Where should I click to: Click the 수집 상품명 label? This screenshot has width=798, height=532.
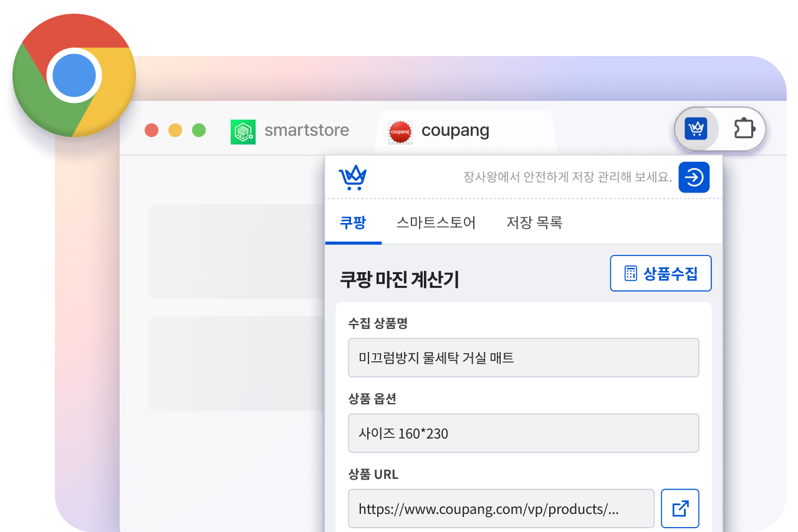378,323
